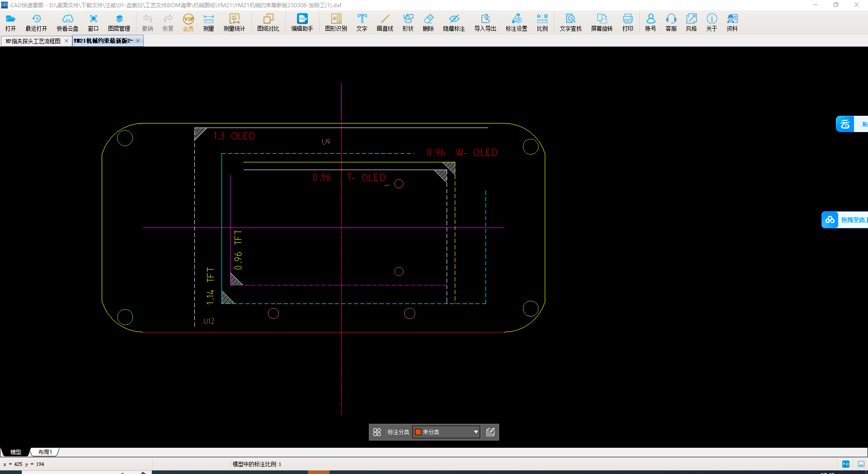
Task: Open 编辑助手 edit assistant
Action: 302,22
